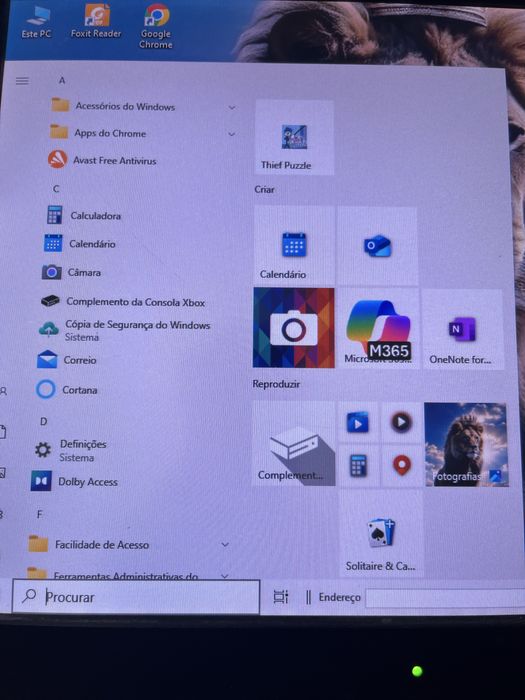Open the Fotografias lion photo tile
The height and width of the screenshot is (700, 525).
pyautogui.click(x=466, y=445)
